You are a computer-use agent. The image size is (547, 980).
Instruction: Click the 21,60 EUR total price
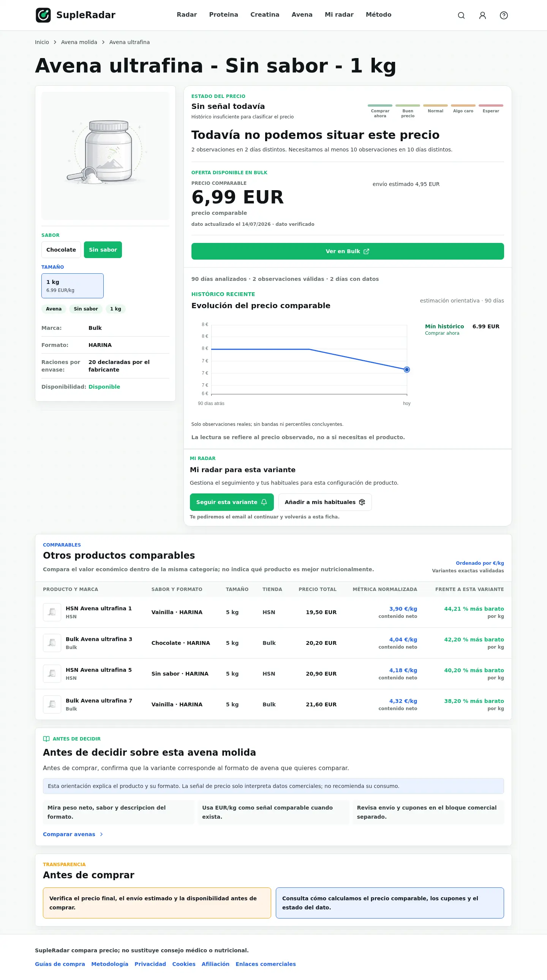point(321,704)
